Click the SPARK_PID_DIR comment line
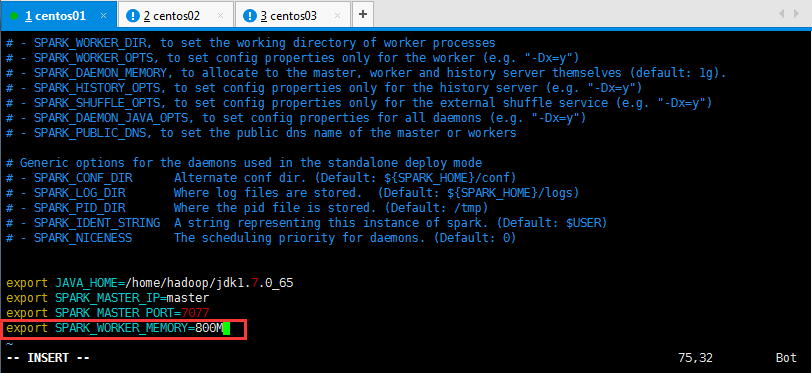This screenshot has height=373, width=812. (x=247, y=208)
